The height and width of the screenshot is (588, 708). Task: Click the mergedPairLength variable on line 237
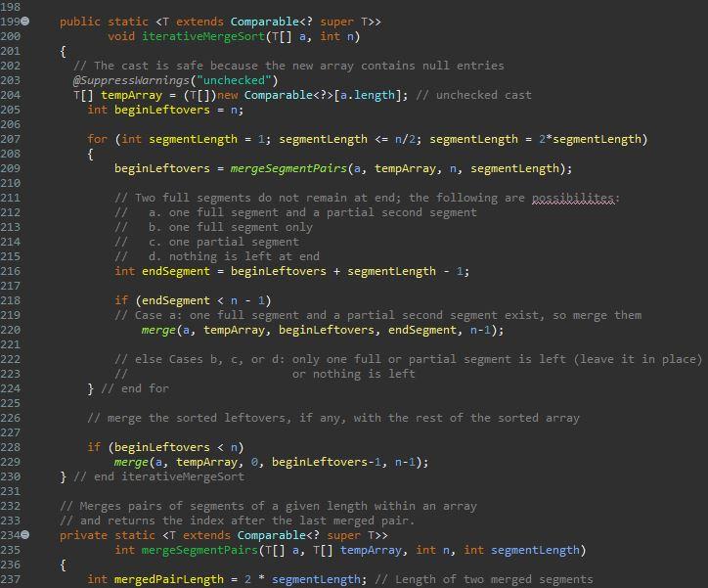click(168, 579)
